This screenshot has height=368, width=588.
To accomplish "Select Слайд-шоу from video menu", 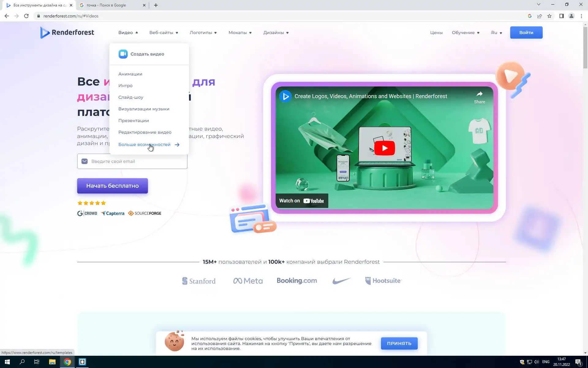I will pos(131,97).
